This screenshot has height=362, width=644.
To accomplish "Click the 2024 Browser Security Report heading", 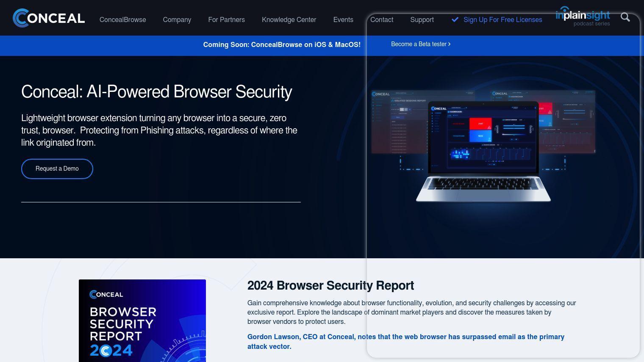I will pyautogui.click(x=330, y=285).
